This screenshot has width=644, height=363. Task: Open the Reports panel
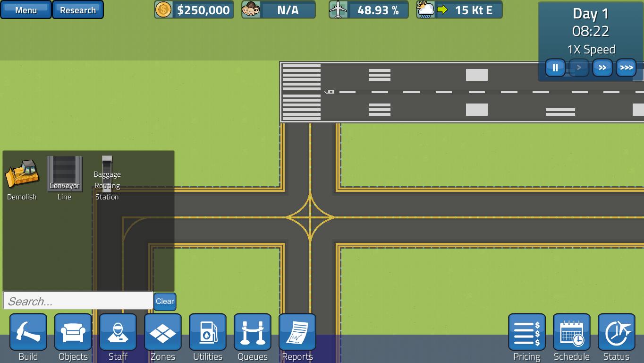[x=297, y=333]
